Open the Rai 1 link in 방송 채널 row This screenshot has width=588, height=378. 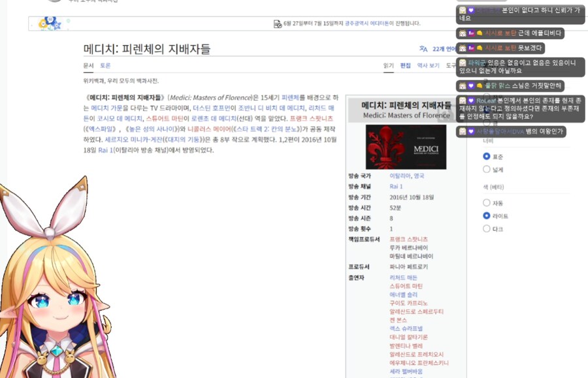click(396, 186)
